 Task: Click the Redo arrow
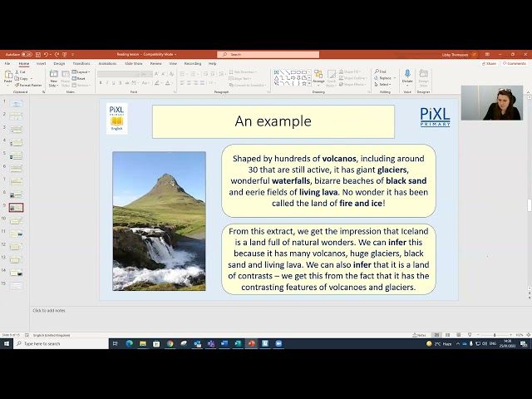57,54
